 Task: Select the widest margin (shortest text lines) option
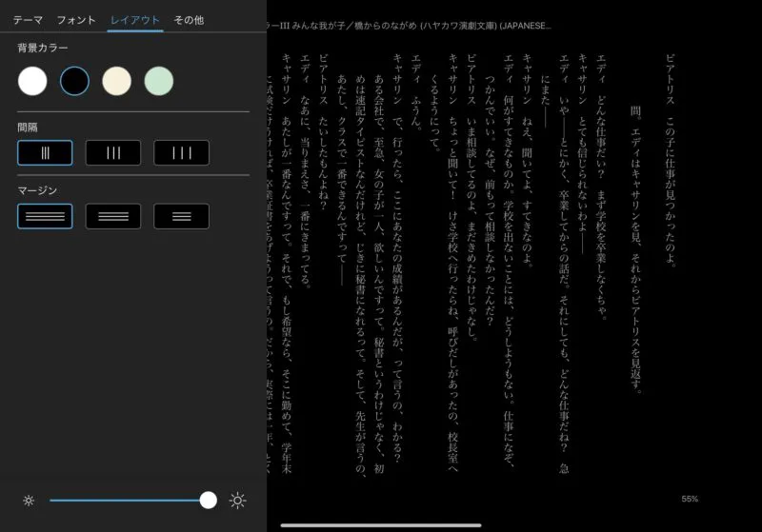coord(182,216)
